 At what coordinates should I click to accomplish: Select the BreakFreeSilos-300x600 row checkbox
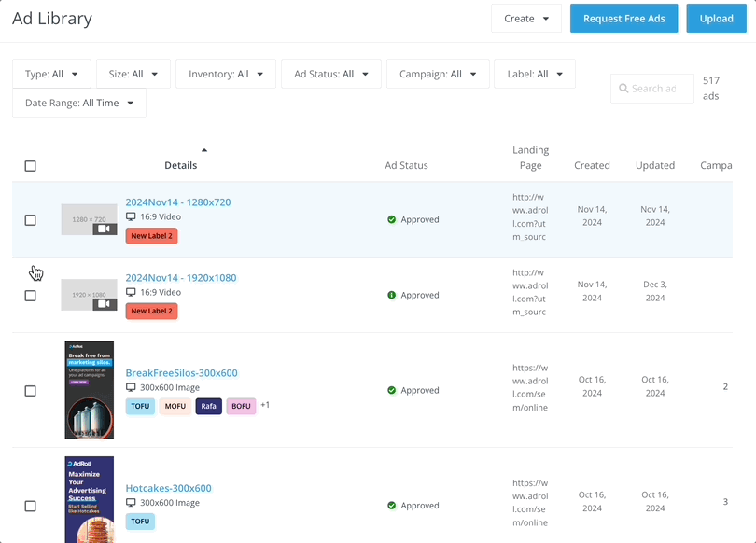[31, 391]
